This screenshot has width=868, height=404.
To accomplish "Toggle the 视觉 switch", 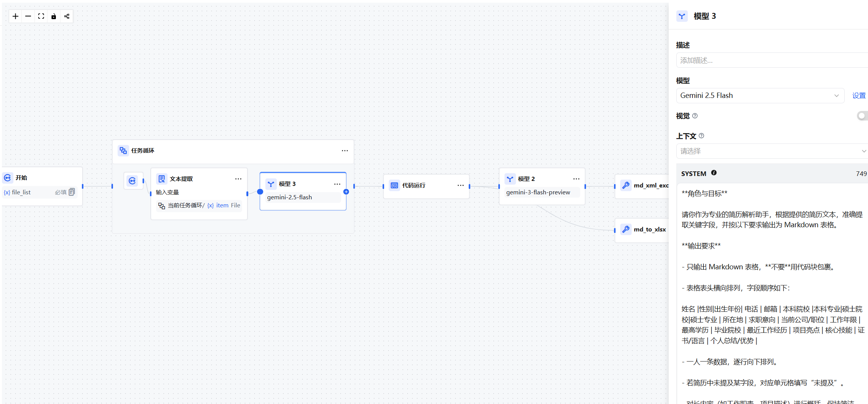I will (x=862, y=116).
